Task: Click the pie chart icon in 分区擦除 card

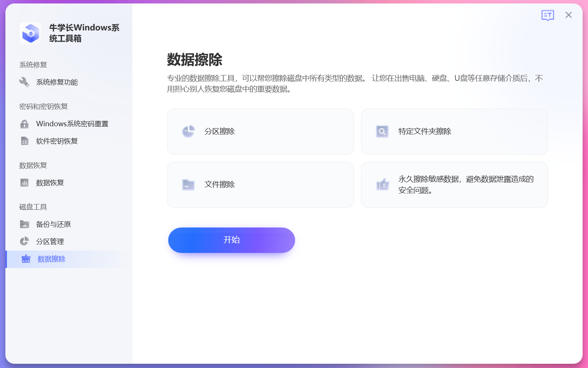Action: [188, 132]
